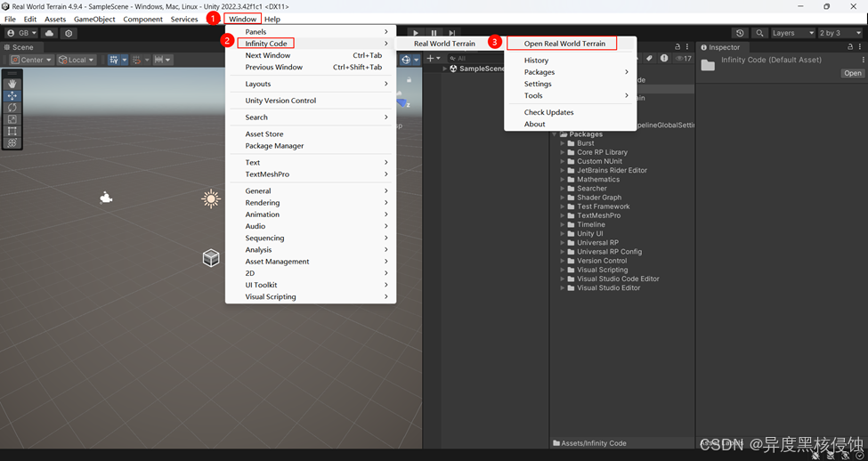Click the cloud services icon
Image resolution: width=868 pixels, height=461 pixels.
(49, 33)
